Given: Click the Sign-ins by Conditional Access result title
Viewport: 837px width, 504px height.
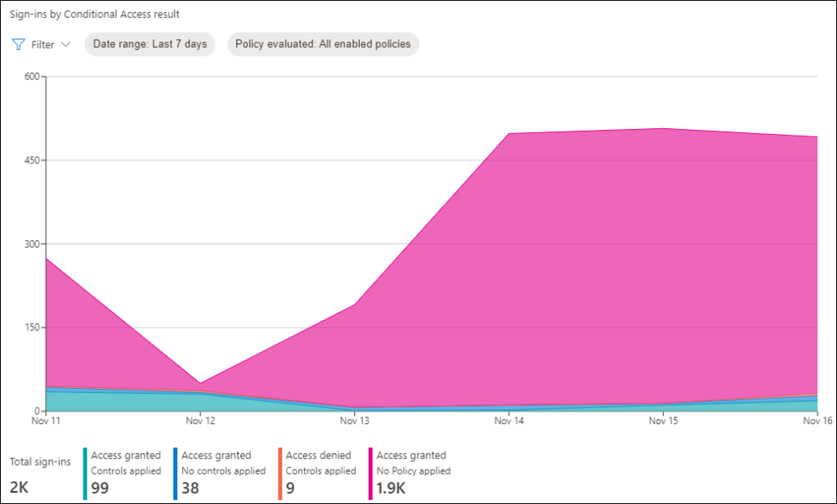Looking at the screenshot, I should pyautogui.click(x=95, y=14).
